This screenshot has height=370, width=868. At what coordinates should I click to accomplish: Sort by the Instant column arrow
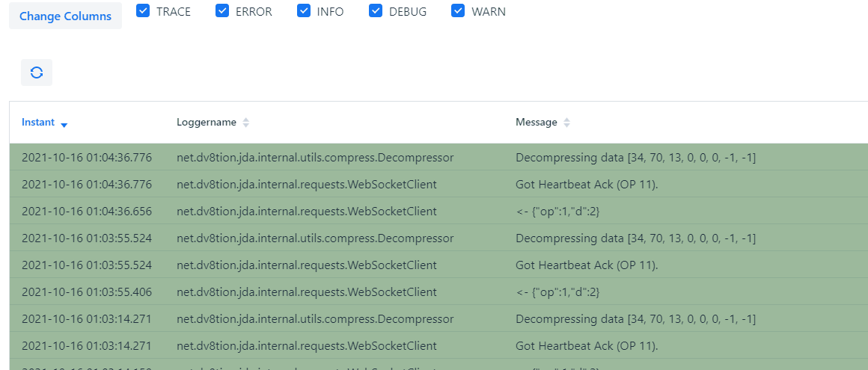pos(64,124)
